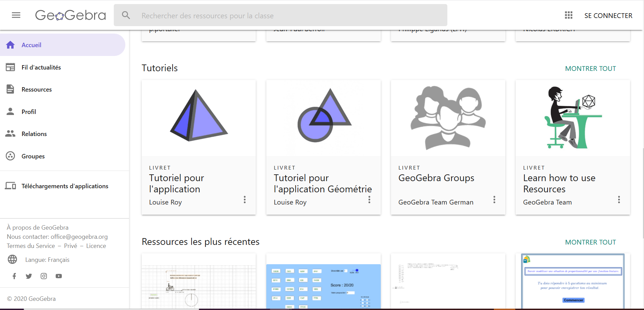Image resolution: width=644 pixels, height=310 pixels.
Task: Click the Téléchargements d'applications icon
Action: 10,186
